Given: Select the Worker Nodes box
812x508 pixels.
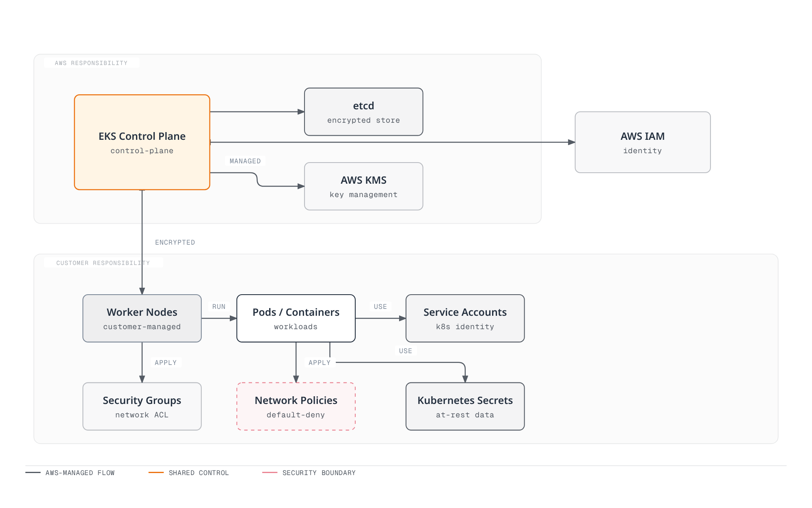Looking at the screenshot, I should click(142, 318).
